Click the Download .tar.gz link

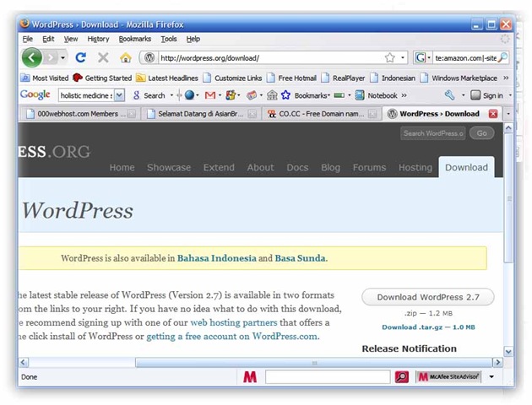tap(428, 327)
